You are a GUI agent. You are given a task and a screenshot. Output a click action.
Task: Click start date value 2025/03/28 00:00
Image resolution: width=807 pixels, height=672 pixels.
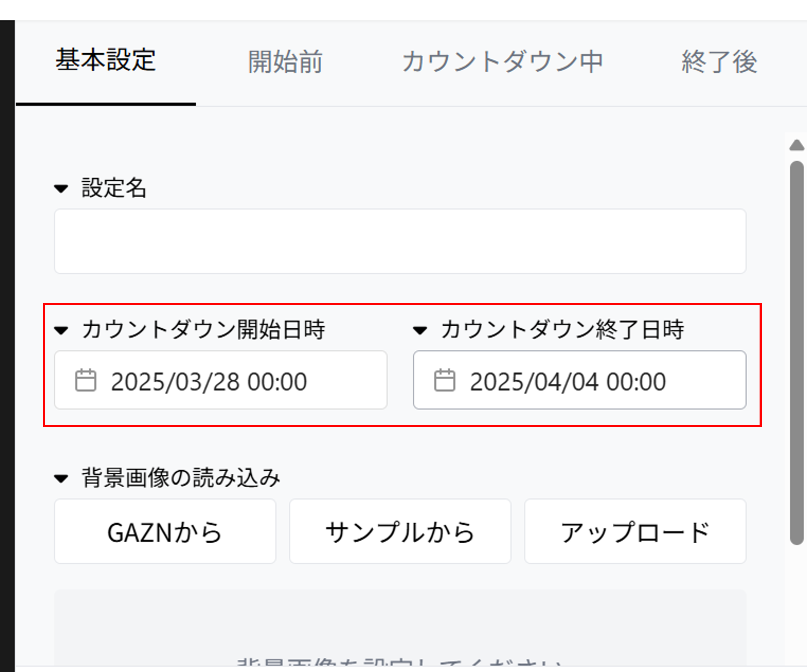tap(209, 382)
